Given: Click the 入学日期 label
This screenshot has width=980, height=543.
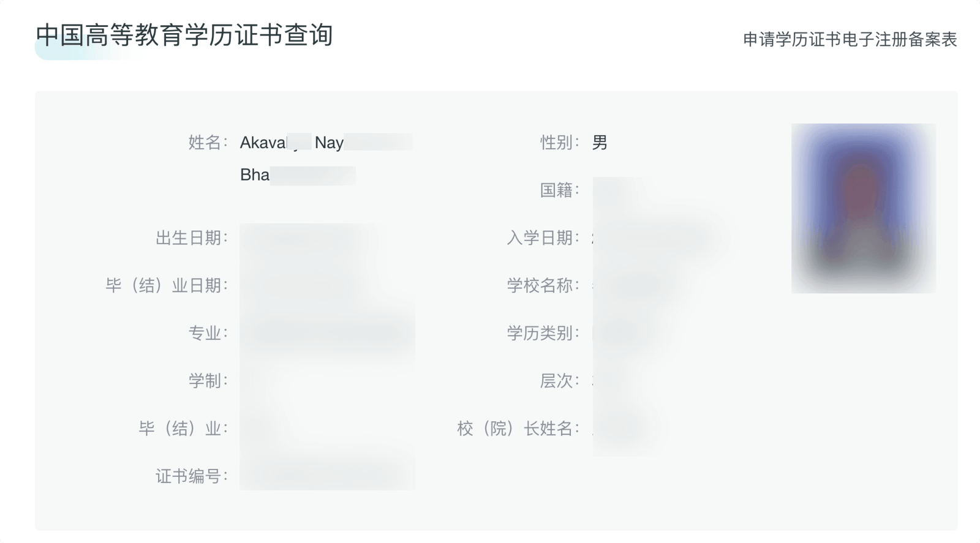Looking at the screenshot, I should (x=543, y=238).
